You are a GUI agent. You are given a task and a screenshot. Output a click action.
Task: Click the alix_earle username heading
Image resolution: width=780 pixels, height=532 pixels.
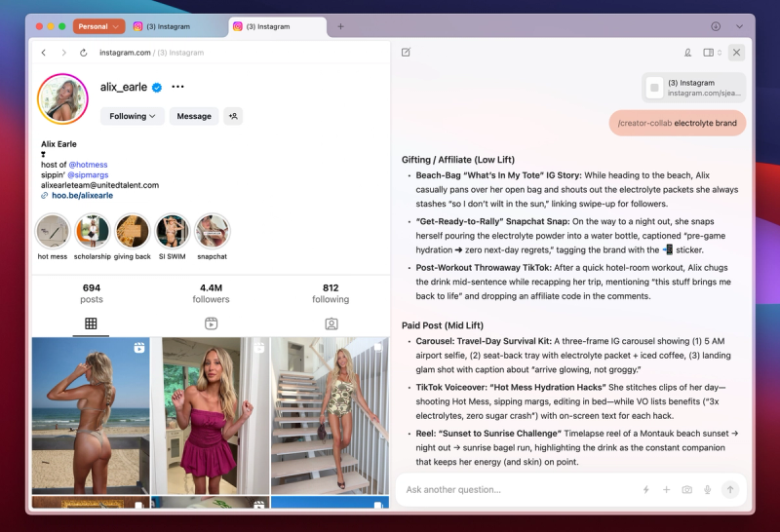(124, 87)
